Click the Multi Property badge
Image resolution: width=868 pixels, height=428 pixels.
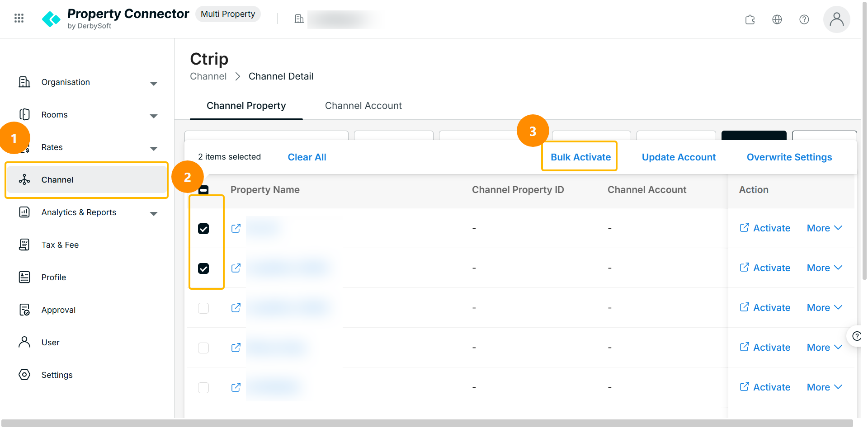pyautogui.click(x=228, y=14)
